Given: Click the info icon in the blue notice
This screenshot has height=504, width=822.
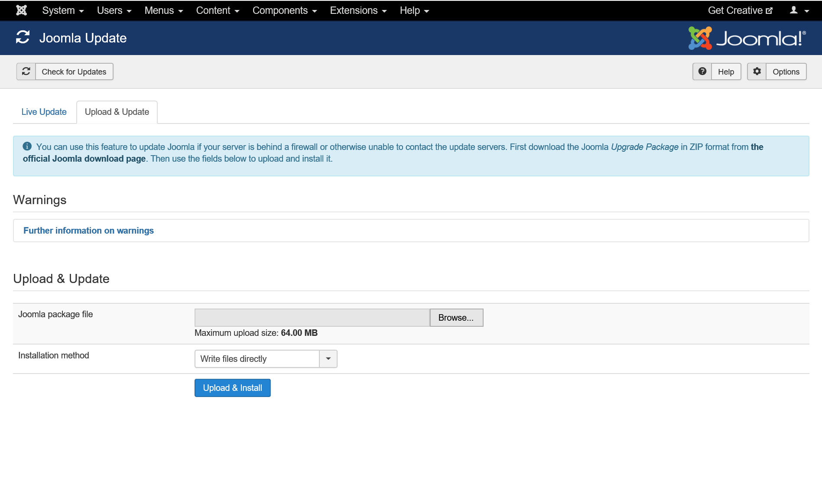Looking at the screenshot, I should pyautogui.click(x=27, y=146).
